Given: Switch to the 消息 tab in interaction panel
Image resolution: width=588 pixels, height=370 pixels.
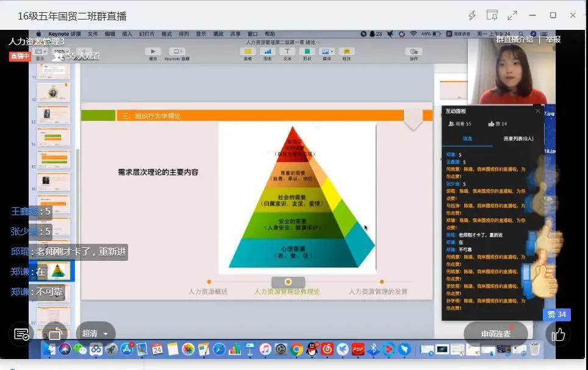Looking at the screenshot, I should (467, 139).
